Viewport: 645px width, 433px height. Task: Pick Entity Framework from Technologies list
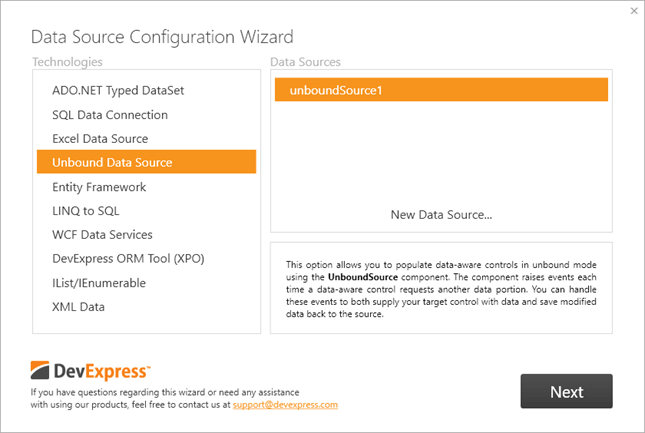(99, 187)
